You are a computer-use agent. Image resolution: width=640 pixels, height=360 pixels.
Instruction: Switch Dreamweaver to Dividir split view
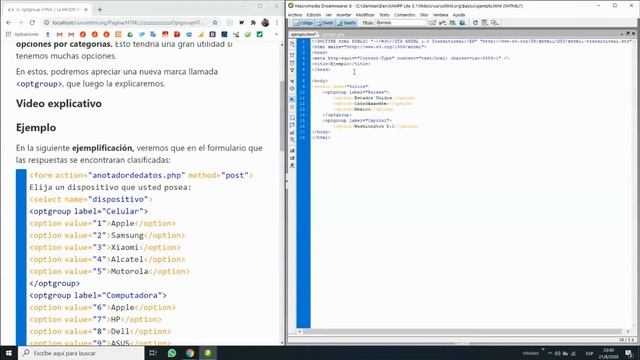point(325,23)
